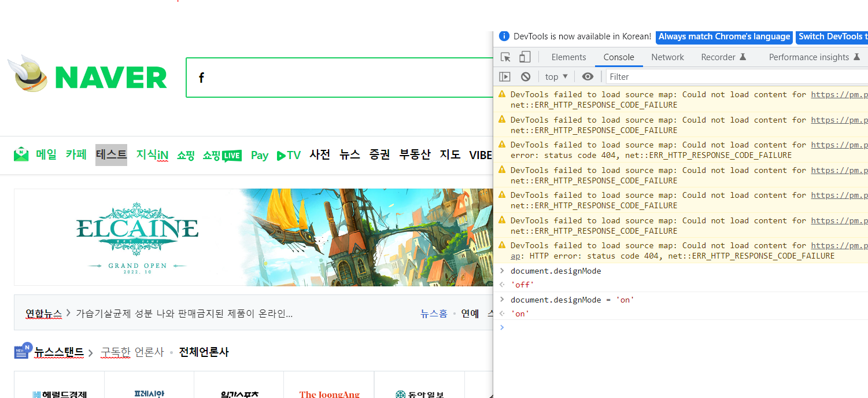Click the console Filter input field
This screenshot has width=868, height=398.
737,76
